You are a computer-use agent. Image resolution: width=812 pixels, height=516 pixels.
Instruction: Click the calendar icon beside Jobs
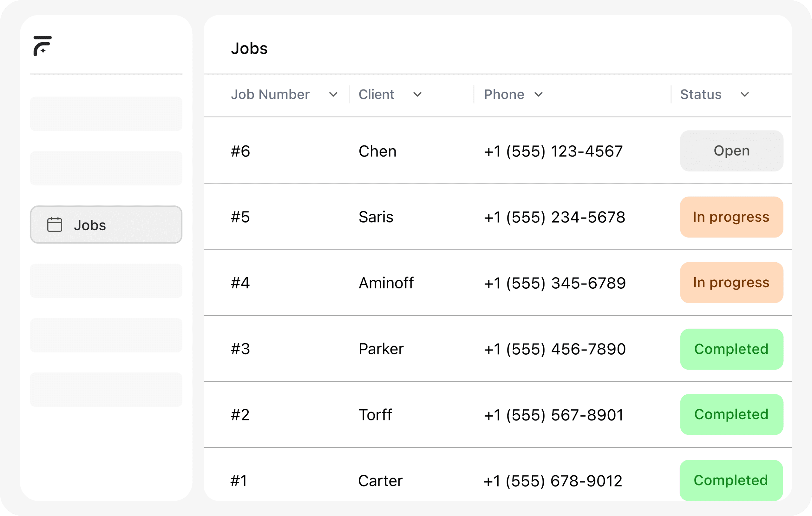coord(55,225)
